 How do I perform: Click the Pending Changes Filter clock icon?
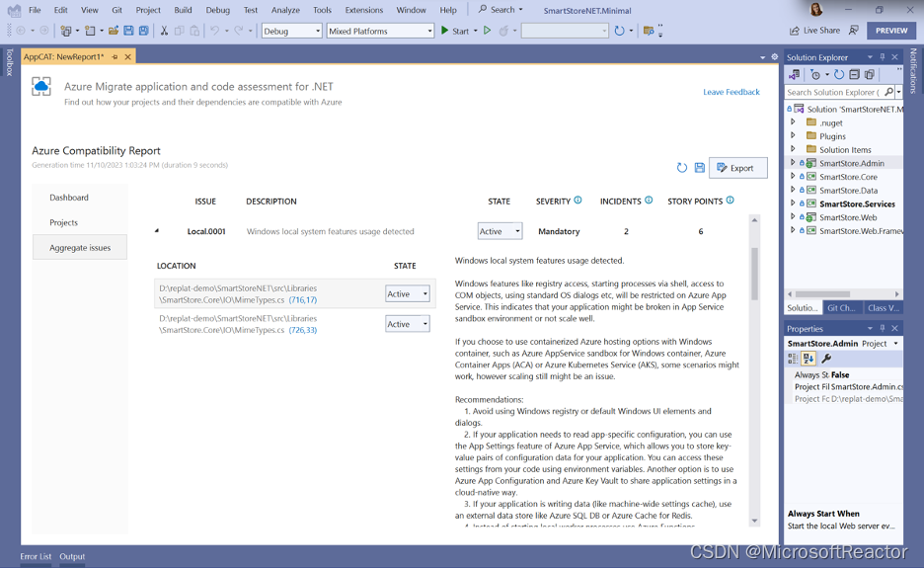(x=815, y=75)
